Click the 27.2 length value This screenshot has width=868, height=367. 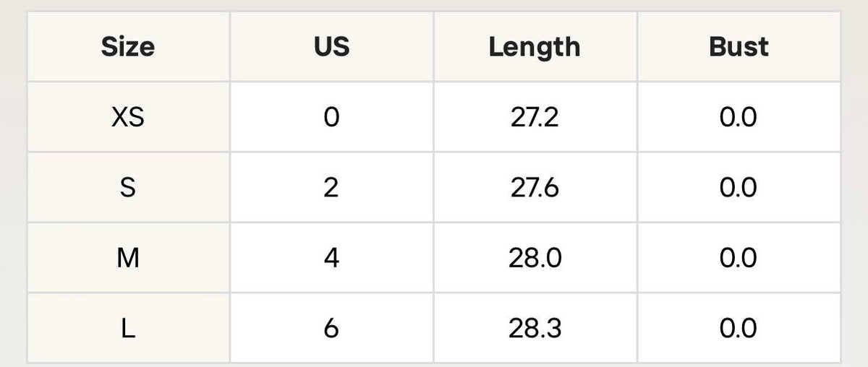pyautogui.click(x=535, y=117)
